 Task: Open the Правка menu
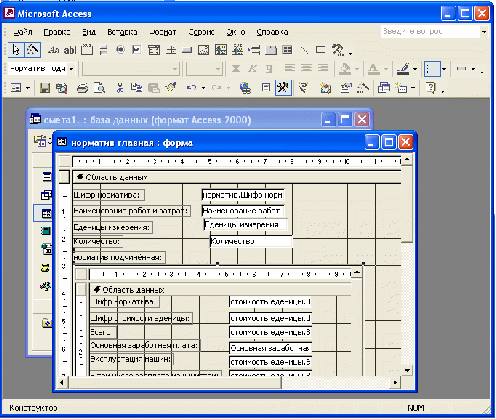tap(57, 32)
